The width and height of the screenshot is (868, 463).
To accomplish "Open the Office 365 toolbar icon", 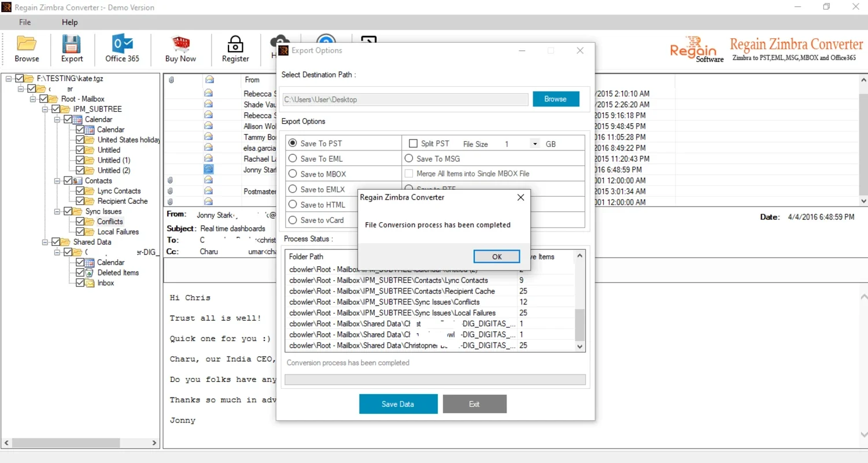I will click(122, 44).
